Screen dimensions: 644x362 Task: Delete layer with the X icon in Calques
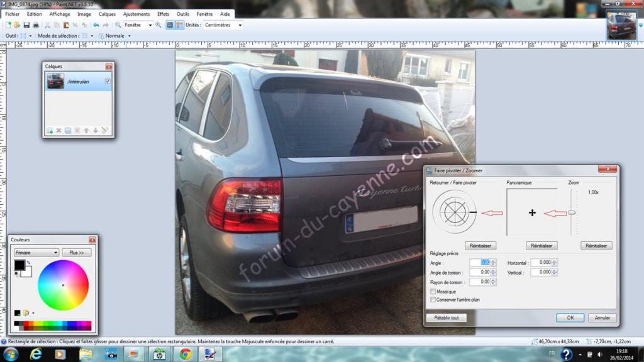click(x=58, y=131)
